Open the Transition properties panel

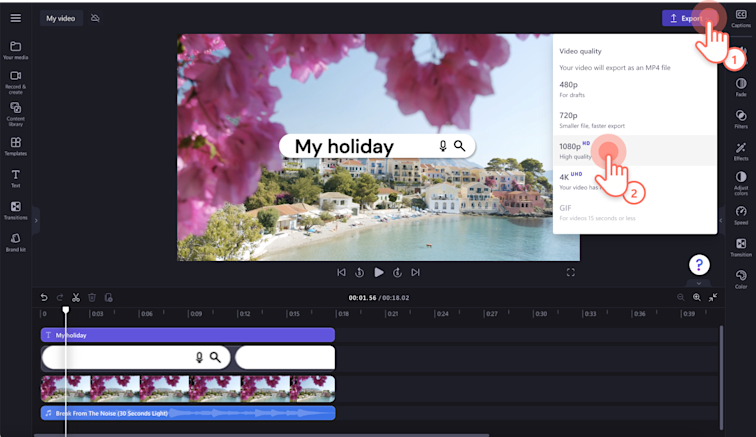pos(741,247)
